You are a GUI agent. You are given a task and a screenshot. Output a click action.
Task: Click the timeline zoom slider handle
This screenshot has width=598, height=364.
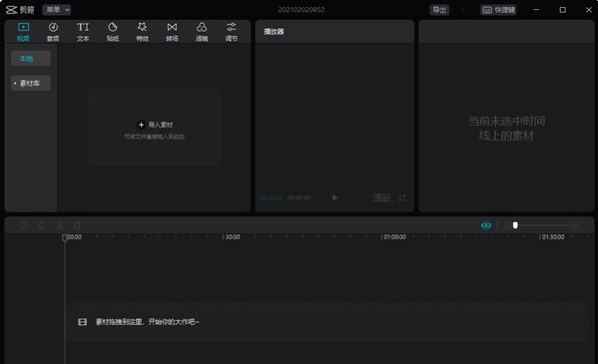click(515, 225)
